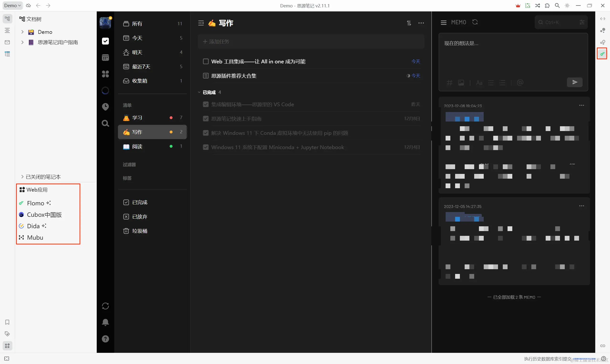Uncheck the 思源笔记快速上手指南 completed task
The height and width of the screenshot is (364, 610).
(x=206, y=119)
